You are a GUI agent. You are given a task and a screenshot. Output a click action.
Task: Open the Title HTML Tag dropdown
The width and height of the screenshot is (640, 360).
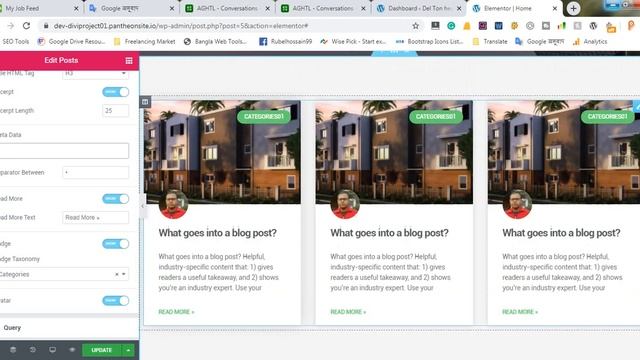[x=96, y=73]
